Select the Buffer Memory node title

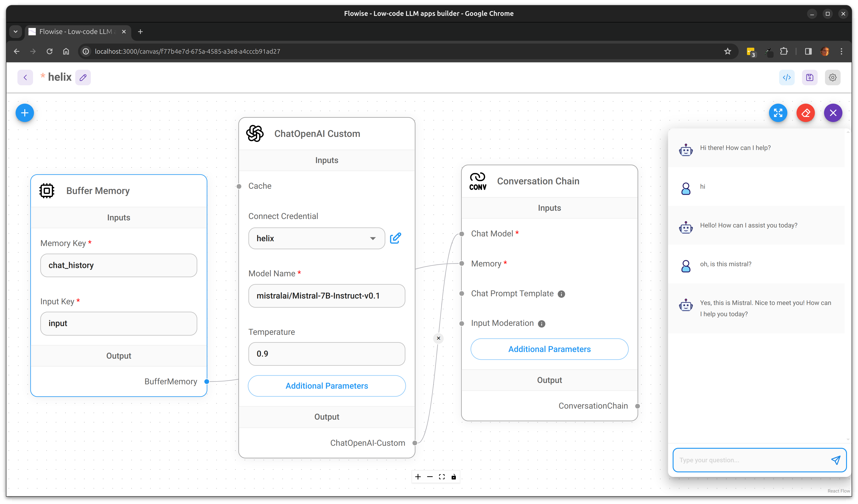tap(98, 191)
